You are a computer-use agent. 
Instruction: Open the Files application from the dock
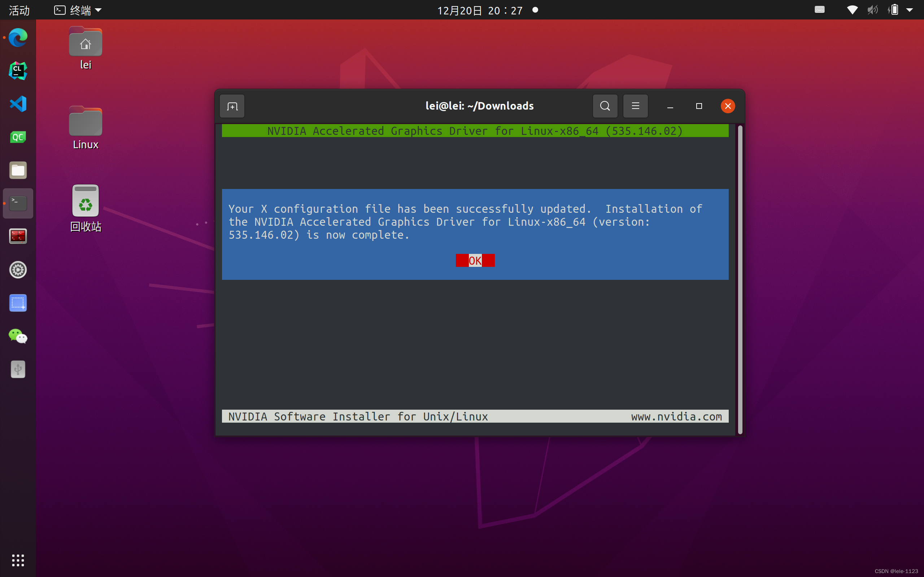(18, 170)
